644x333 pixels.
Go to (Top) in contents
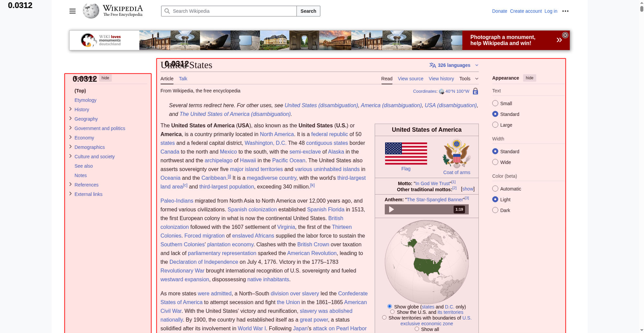(x=80, y=91)
